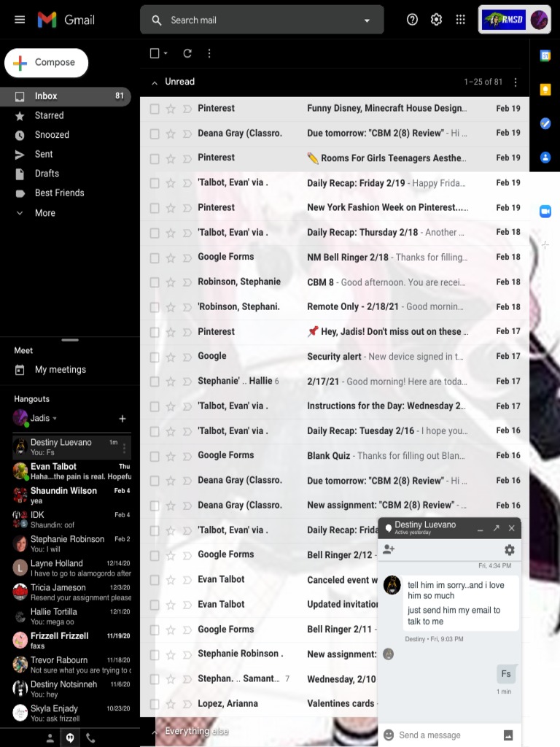Open Trevor Rabourn Hangouts conversation
Image resolution: width=560 pixels, height=747 pixels.
71,665
